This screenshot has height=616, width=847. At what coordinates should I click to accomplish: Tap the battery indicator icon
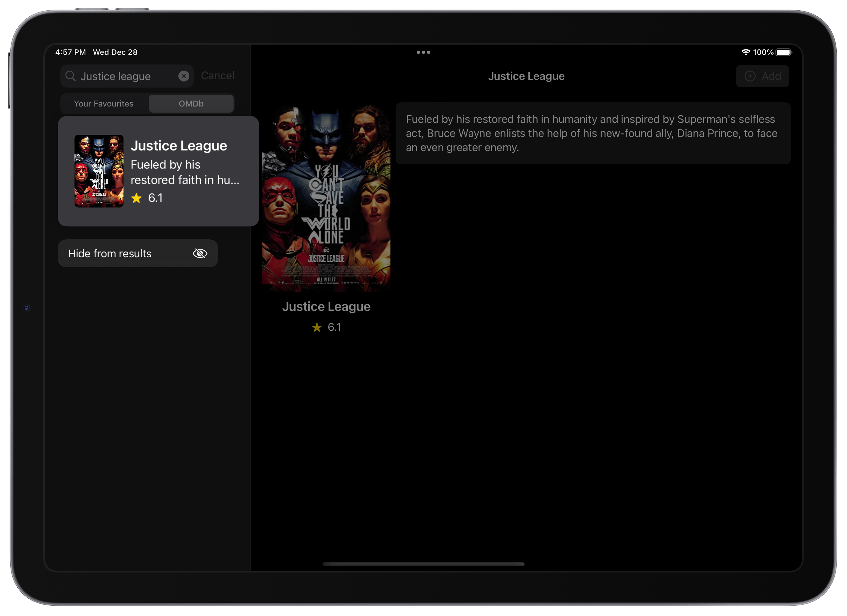coord(783,52)
